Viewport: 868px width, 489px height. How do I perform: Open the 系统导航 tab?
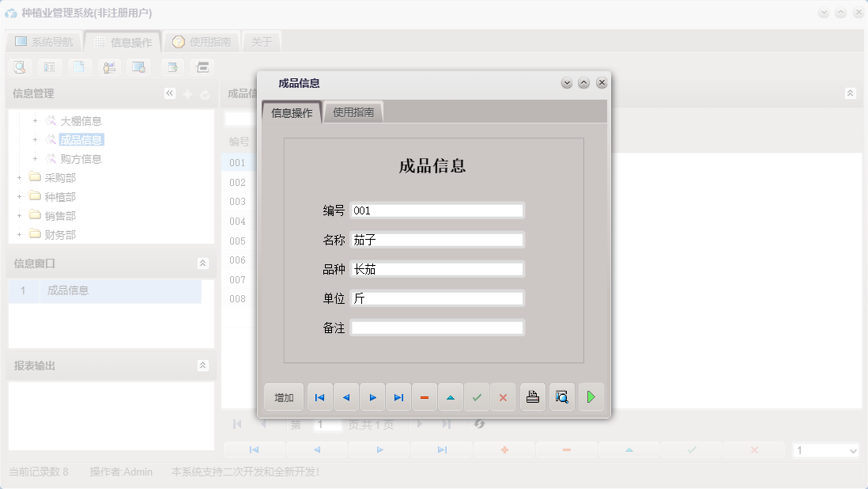coord(43,41)
